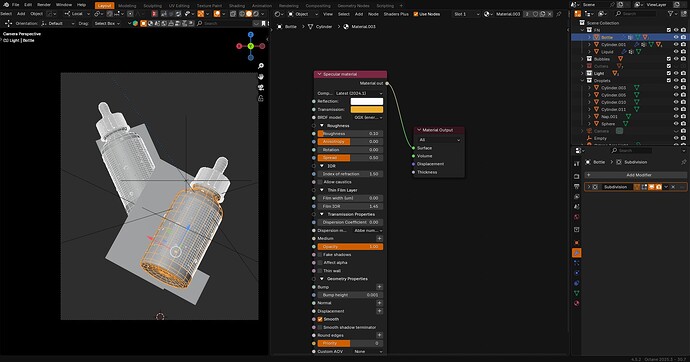Enable the Fake shadows checkbox
Screen dimensions: 690x362
pos(320,255)
